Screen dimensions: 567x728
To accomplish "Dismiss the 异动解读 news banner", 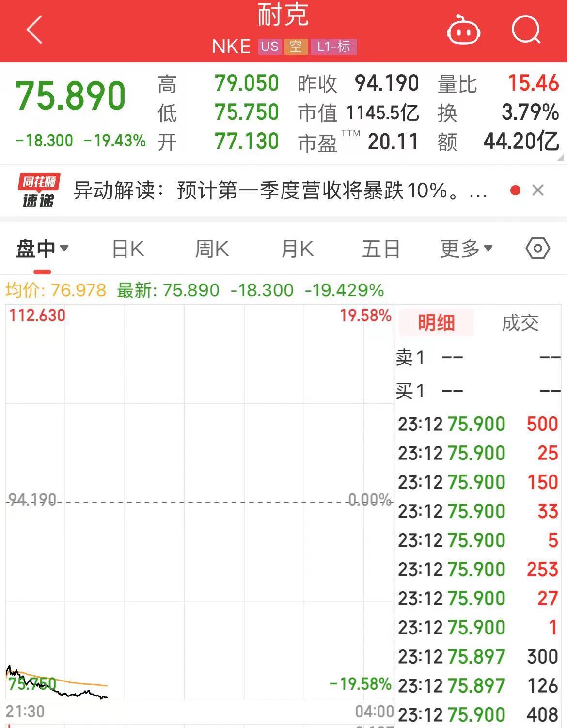I will (538, 190).
